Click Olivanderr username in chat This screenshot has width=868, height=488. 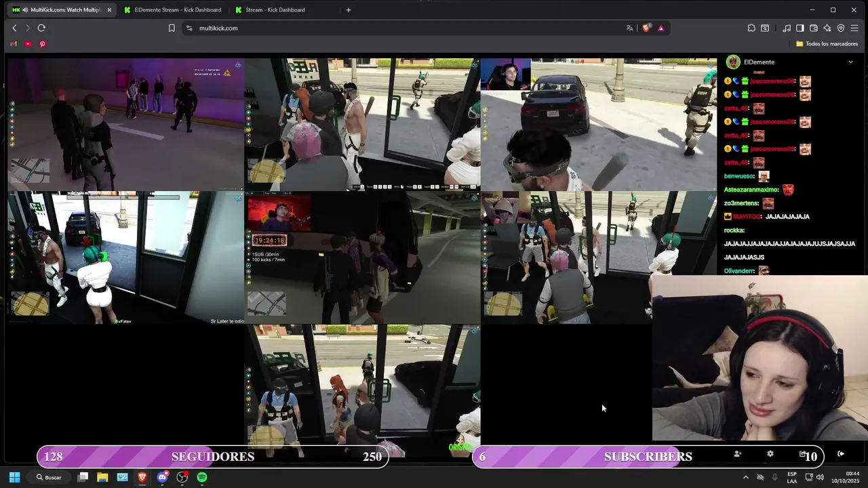[x=739, y=271]
